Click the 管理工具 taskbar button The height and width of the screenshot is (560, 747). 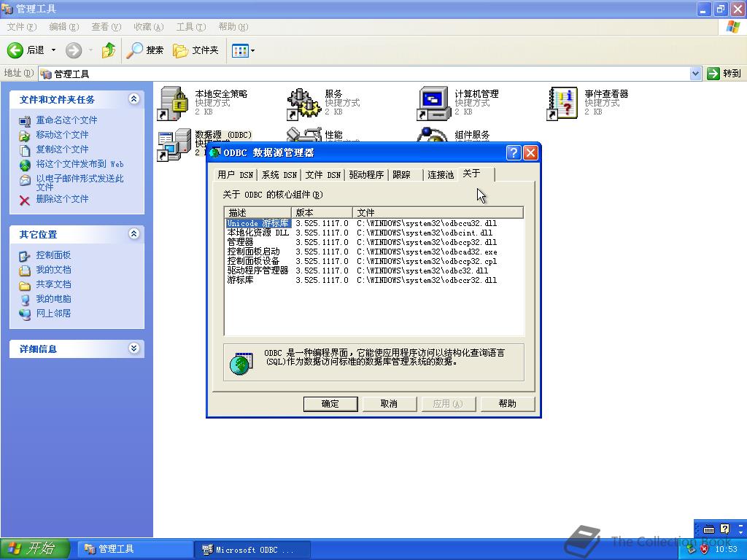(135, 550)
